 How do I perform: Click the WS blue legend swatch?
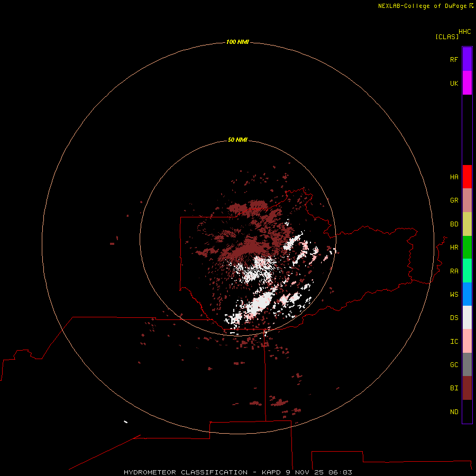[x=467, y=294]
